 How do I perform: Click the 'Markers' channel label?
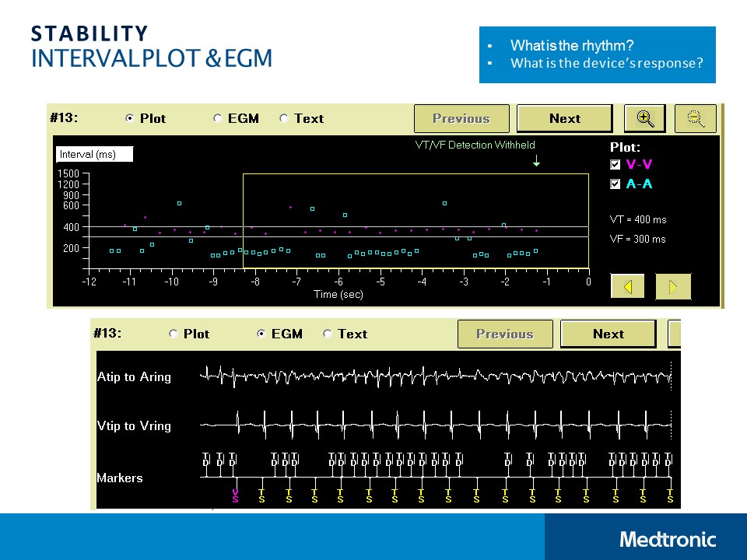(120, 478)
